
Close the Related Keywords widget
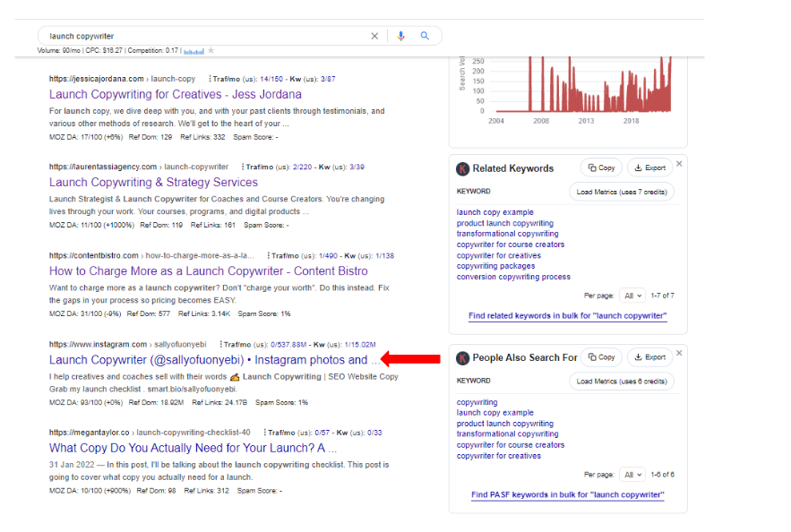pos(679,164)
